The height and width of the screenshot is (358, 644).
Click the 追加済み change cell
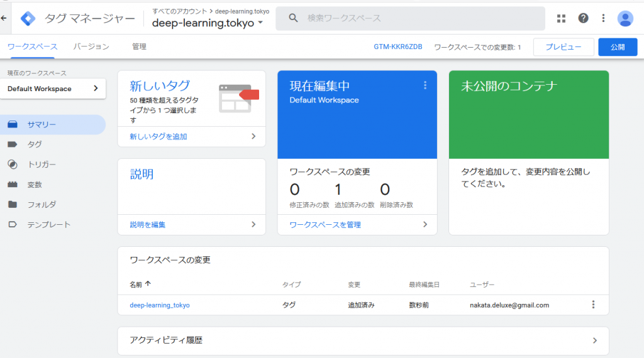tap(361, 305)
